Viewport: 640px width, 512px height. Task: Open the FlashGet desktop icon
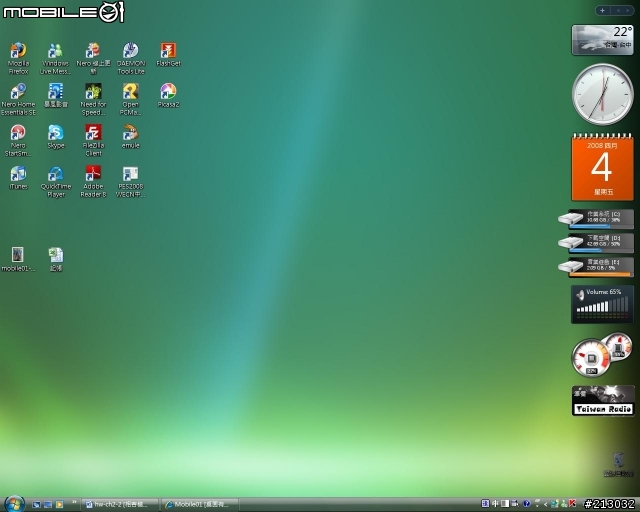[x=168, y=55]
